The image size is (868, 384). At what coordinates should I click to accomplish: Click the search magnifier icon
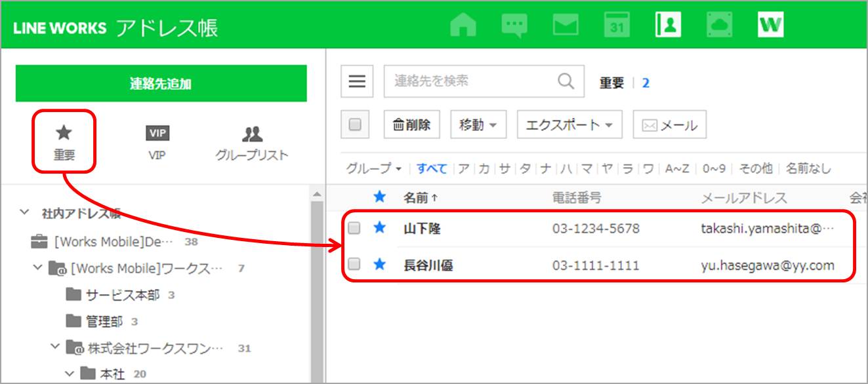[566, 81]
